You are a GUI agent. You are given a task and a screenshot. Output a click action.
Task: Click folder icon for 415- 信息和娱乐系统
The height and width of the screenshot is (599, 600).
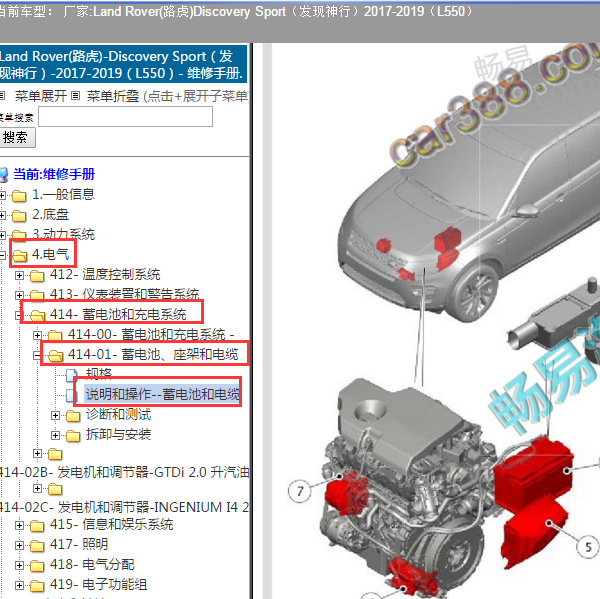[37, 526]
